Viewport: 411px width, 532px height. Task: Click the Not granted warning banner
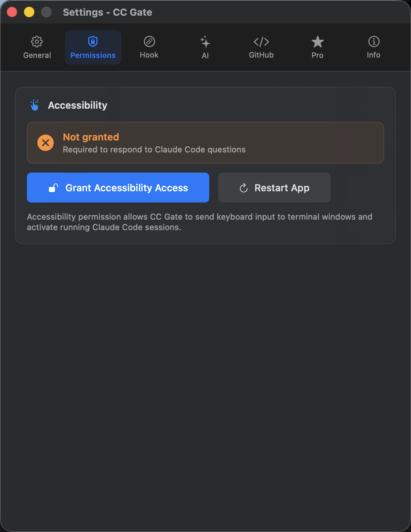205,143
